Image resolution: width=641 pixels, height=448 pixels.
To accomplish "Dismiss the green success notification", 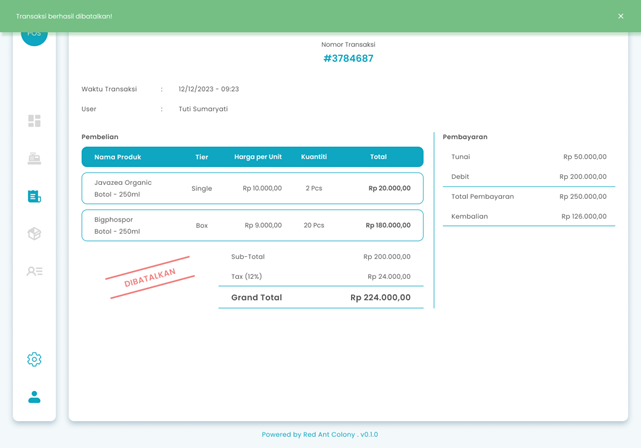I will (x=620, y=16).
